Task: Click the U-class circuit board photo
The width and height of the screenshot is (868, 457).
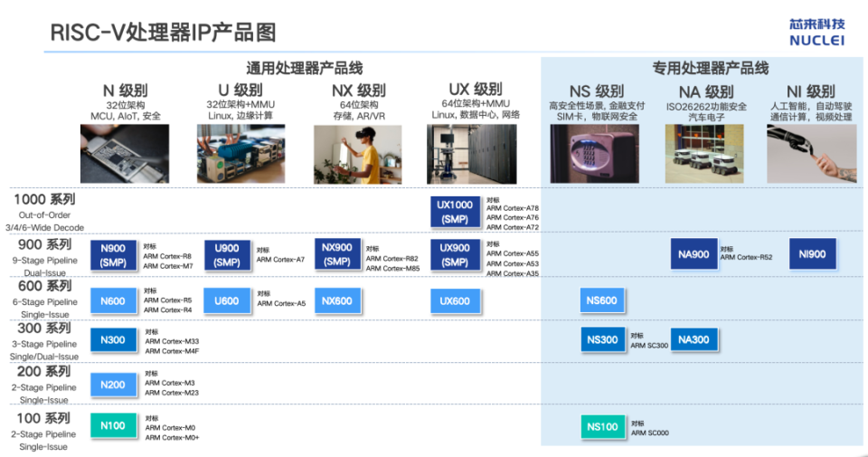Action: click(241, 154)
